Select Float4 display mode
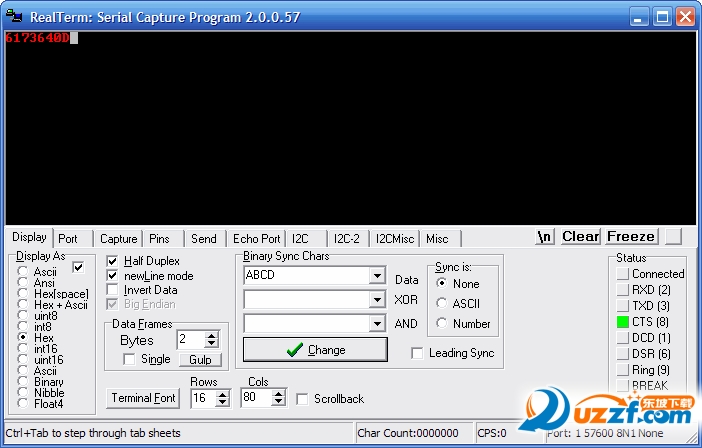Screen dimensions: 702x448 [x=22, y=403]
